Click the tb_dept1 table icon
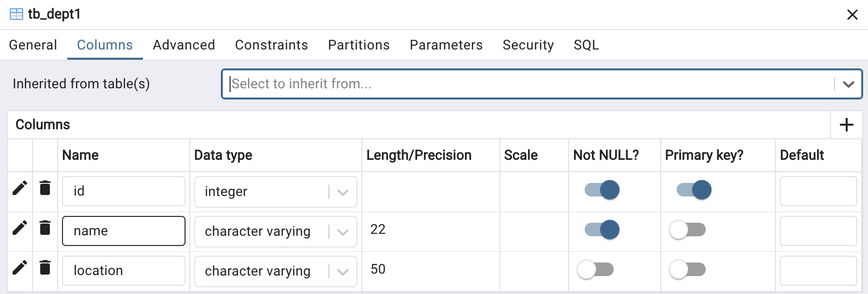 tap(16, 14)
